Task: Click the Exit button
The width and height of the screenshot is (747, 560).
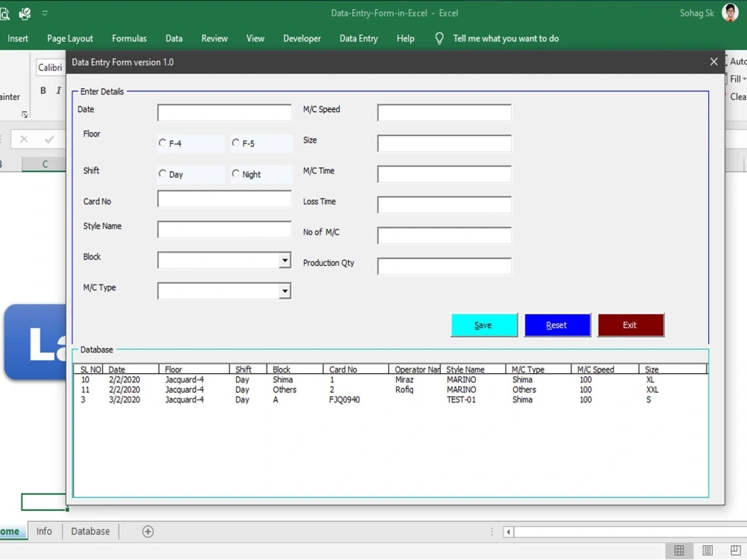Action: click(x=630, y=326)
